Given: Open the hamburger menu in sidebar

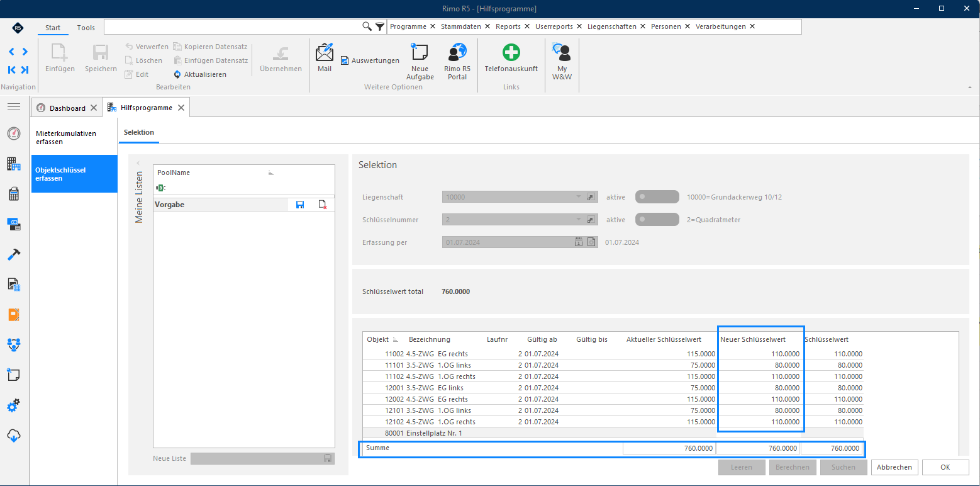Looking at the screenshot, I should [x=14, y=107].
